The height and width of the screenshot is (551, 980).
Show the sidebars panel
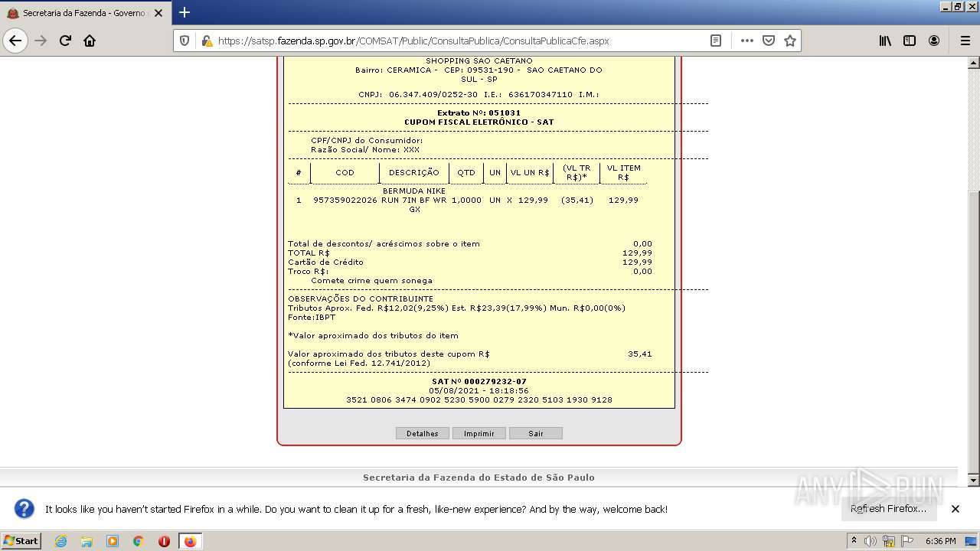tap(910, 41)
